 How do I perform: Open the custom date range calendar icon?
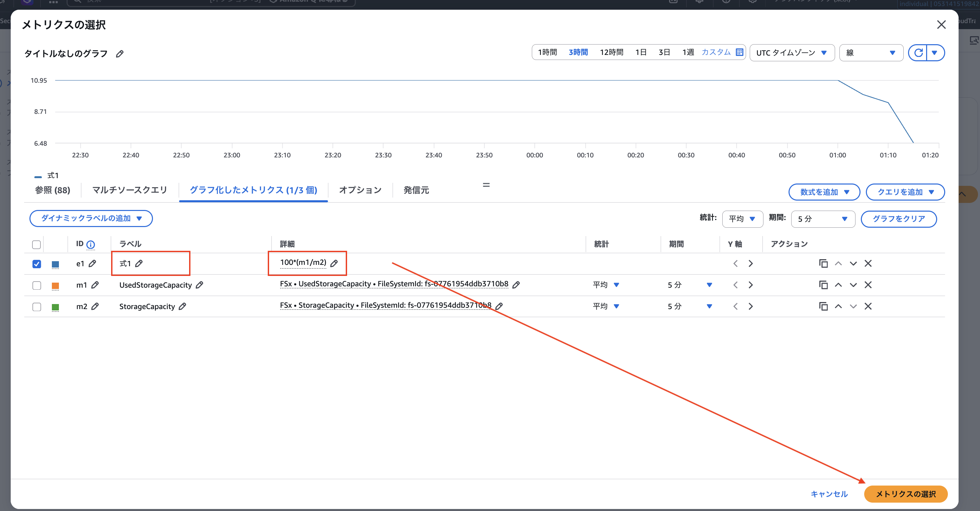pyautogui.click(x=739, y=52)
